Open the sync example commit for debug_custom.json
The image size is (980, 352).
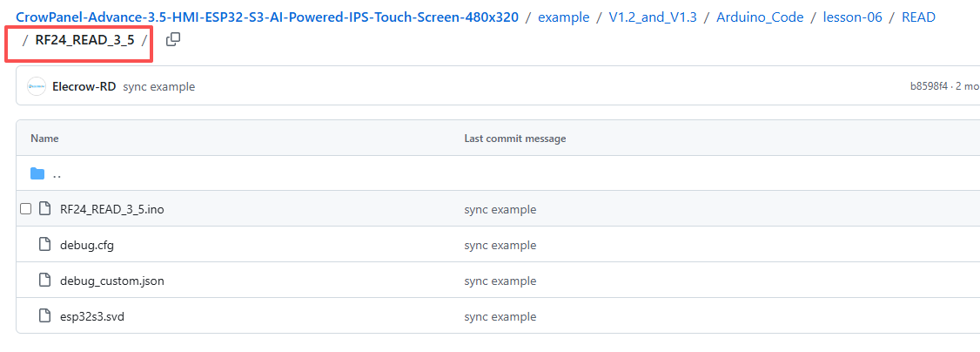click(x=500, y=281)
